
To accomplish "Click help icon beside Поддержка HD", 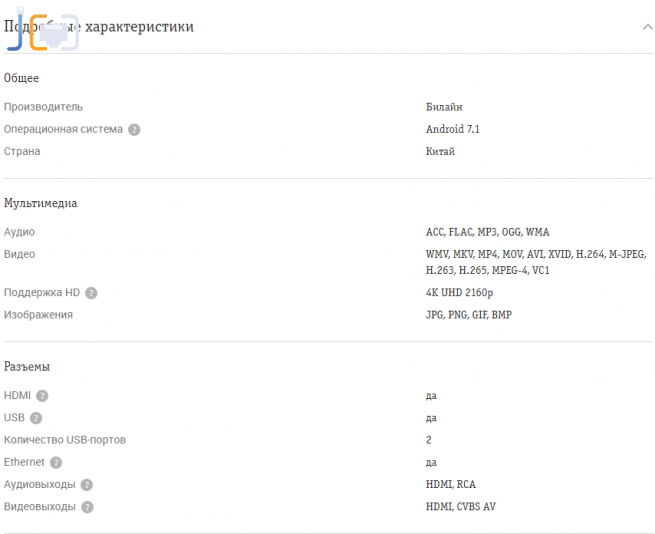I will tap(91, 293).
